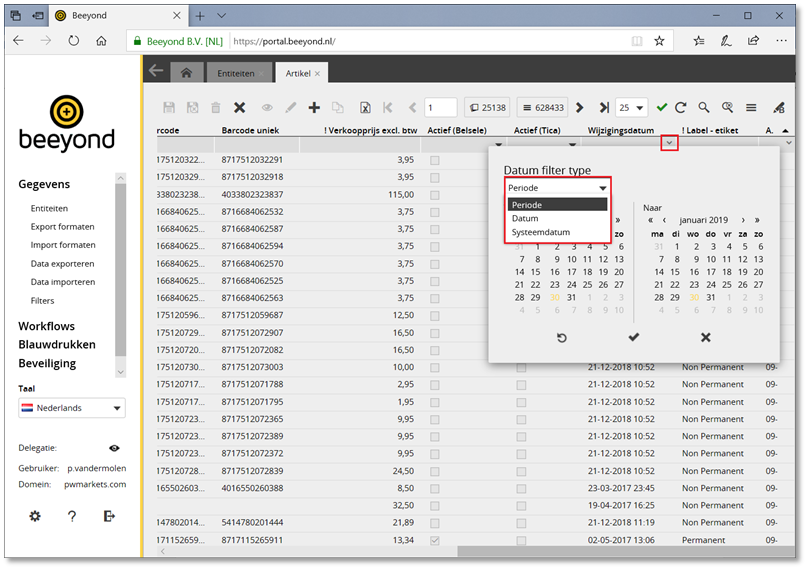Toggle Actief (Belsele) checkbox for barcode 8717512071788

[435, 385]
